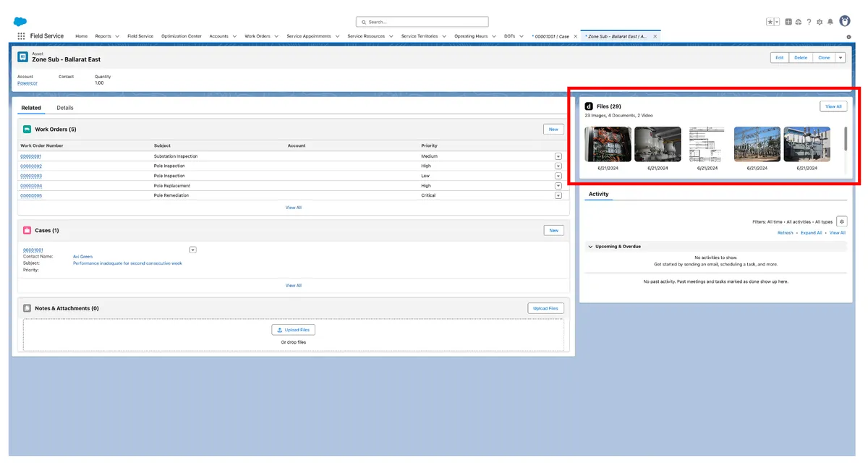This screenshot has width=868, height=463.
Task: Open the Accounts nav tab
Action: 219,36
